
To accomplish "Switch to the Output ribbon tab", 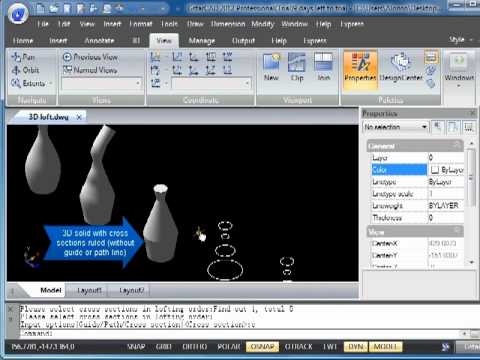I will tap(243, 41).
